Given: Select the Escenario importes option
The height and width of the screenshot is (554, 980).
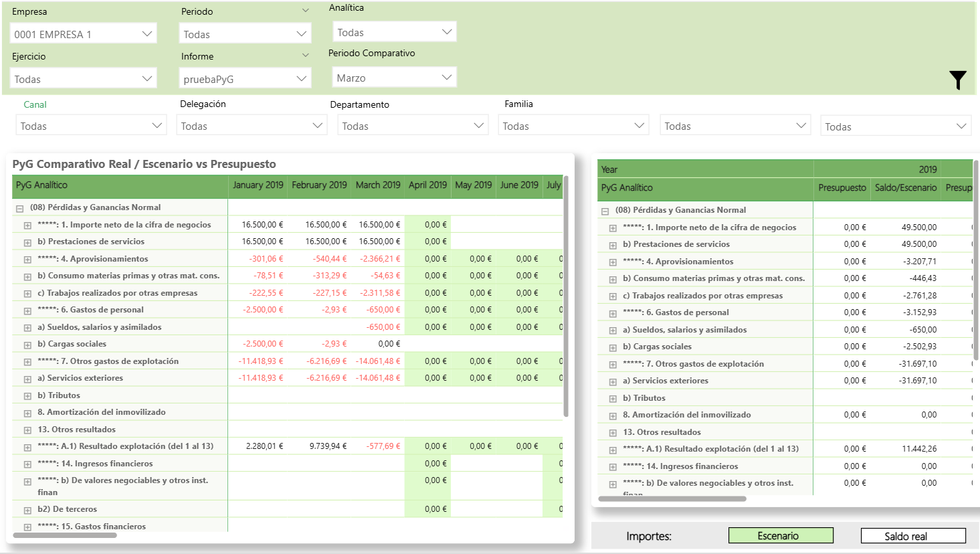Looking at the screenshot, I should [x=780, y=536].
